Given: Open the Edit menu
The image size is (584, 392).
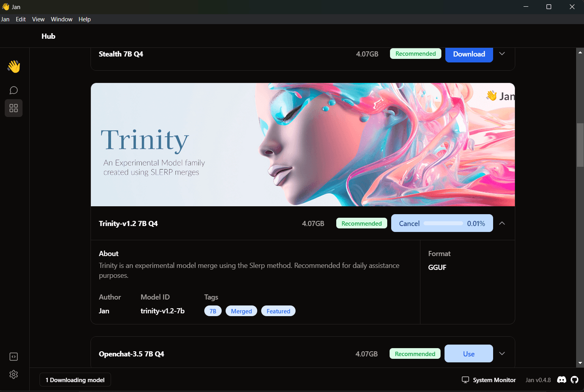Looking at the screenshot, I should (21, 19).
